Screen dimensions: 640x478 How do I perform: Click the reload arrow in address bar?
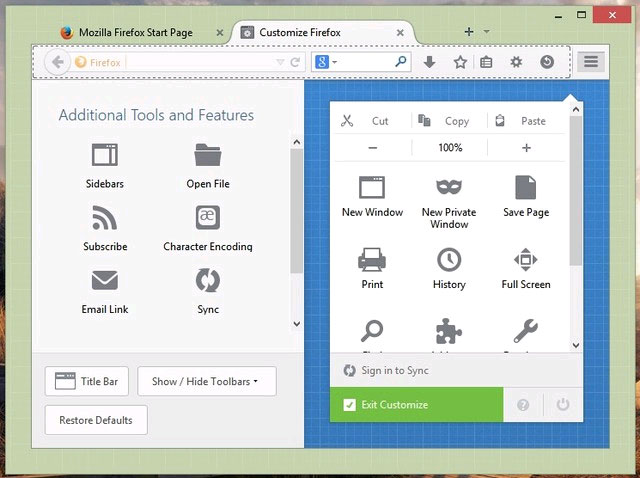click(295, 62)
